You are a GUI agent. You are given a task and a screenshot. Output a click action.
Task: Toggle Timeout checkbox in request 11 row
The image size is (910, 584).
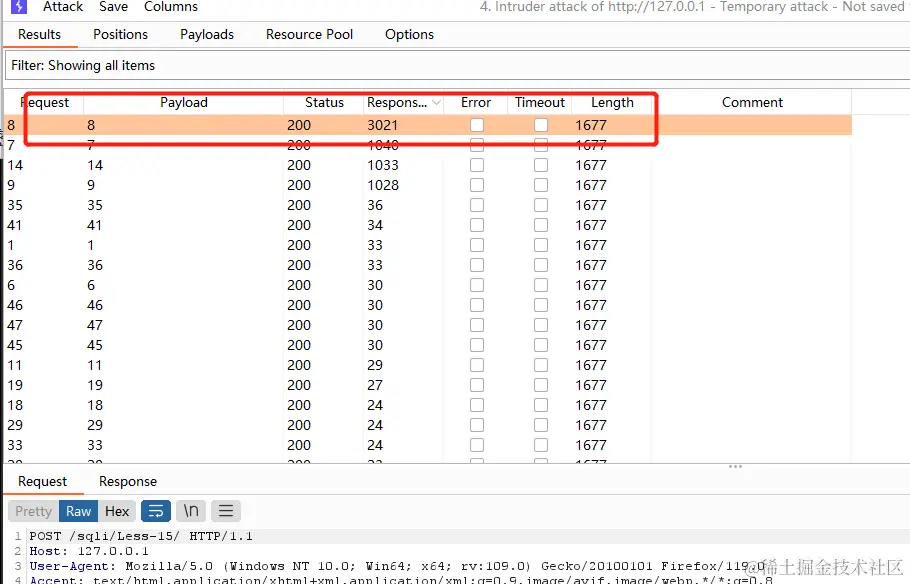click(x=541, y=365)
